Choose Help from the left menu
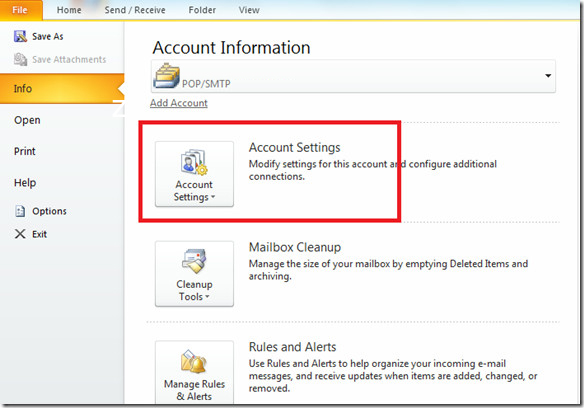This screenshot has width=584, height=408. 25,183
